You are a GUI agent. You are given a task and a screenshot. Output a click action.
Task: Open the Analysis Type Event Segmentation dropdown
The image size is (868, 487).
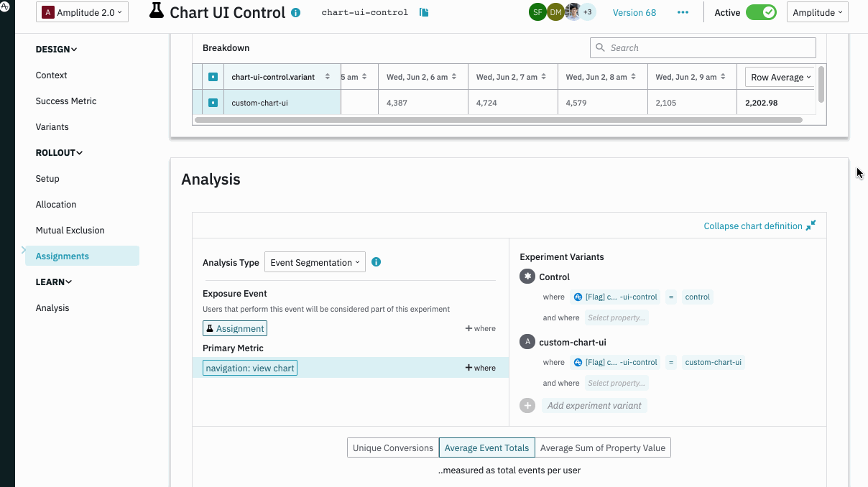click(315, 262)
